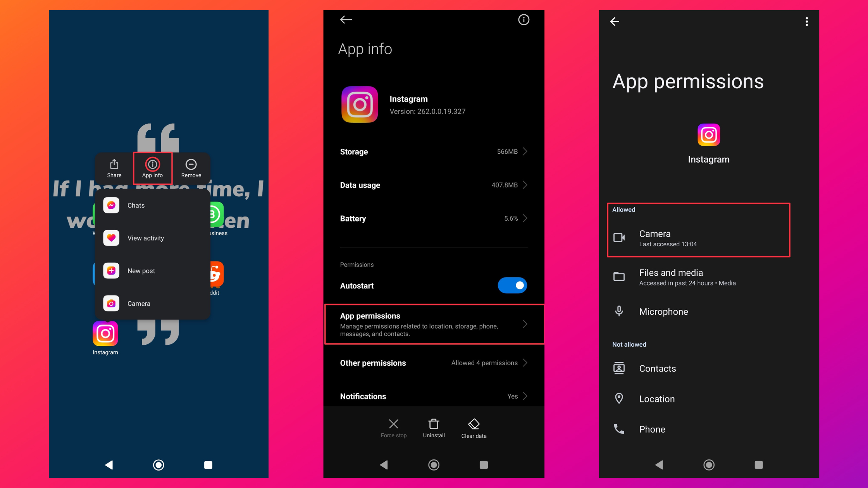Tap the Instagram app icon
This screenshot has height=488, width=868.
(105, 334)
